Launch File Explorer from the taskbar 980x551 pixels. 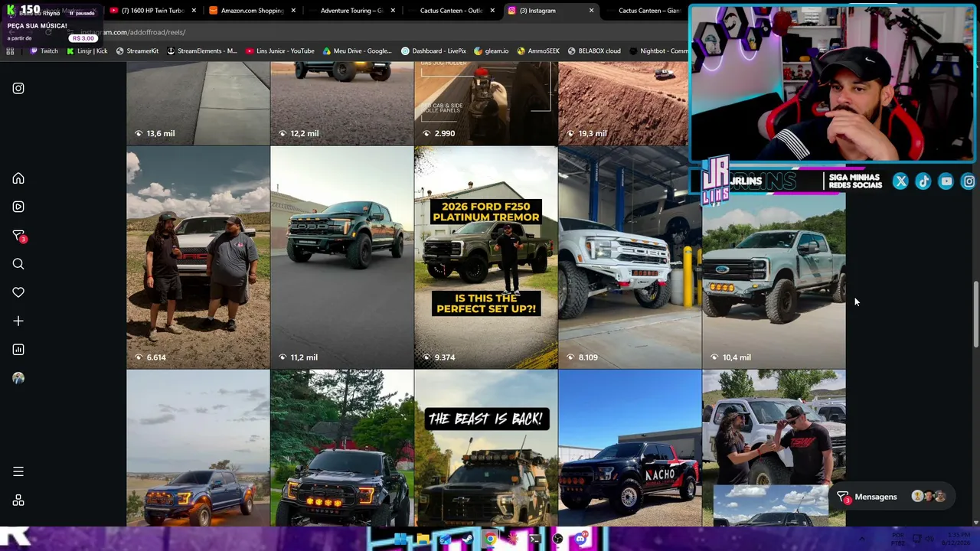point(423,540)
